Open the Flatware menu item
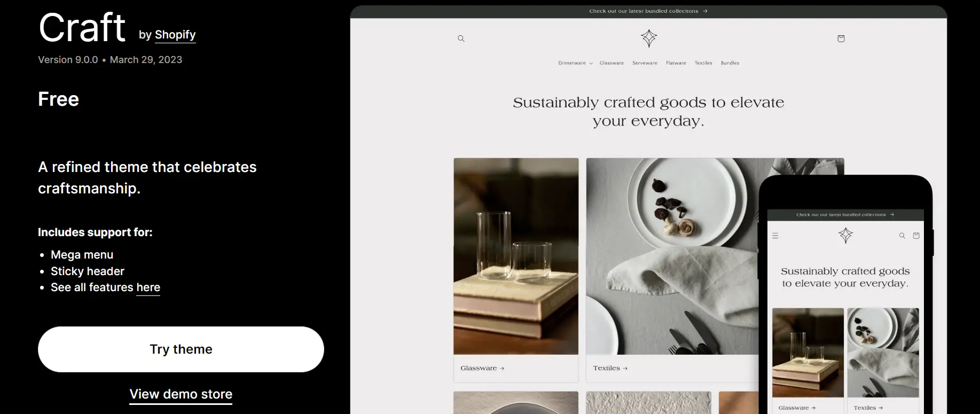The height and width of the screenshot is (414, 980). 676,63
